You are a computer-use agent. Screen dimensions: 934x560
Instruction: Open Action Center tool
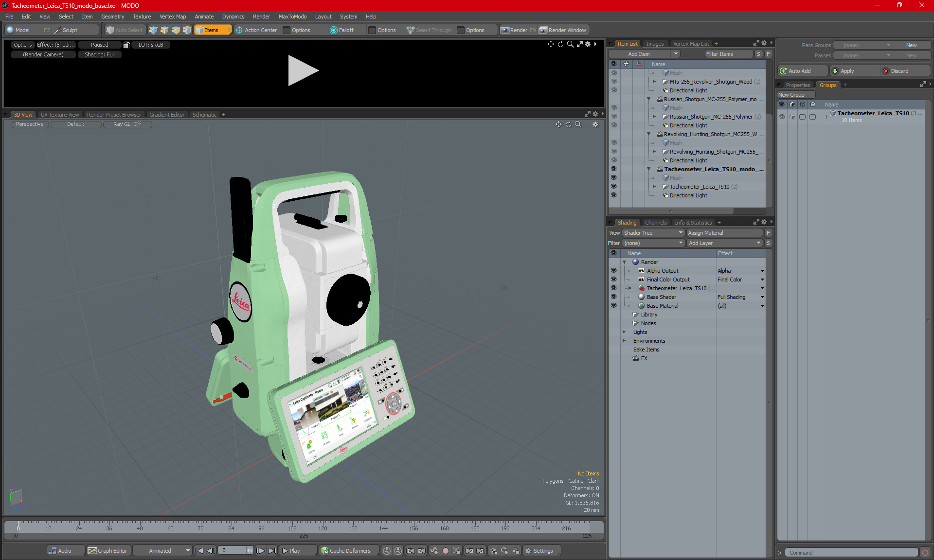[x=256, y=30]
